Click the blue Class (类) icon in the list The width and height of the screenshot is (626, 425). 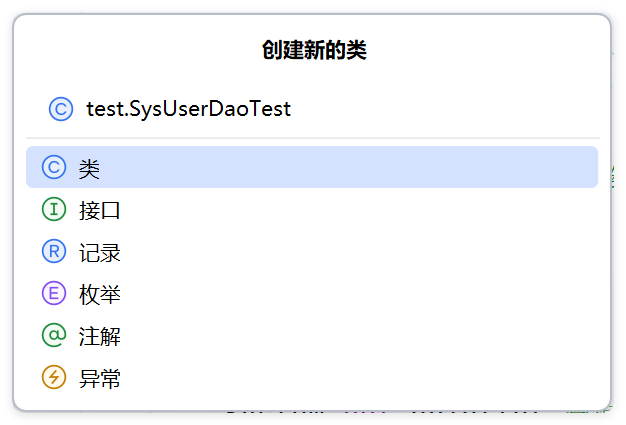[x=54, y=167]
